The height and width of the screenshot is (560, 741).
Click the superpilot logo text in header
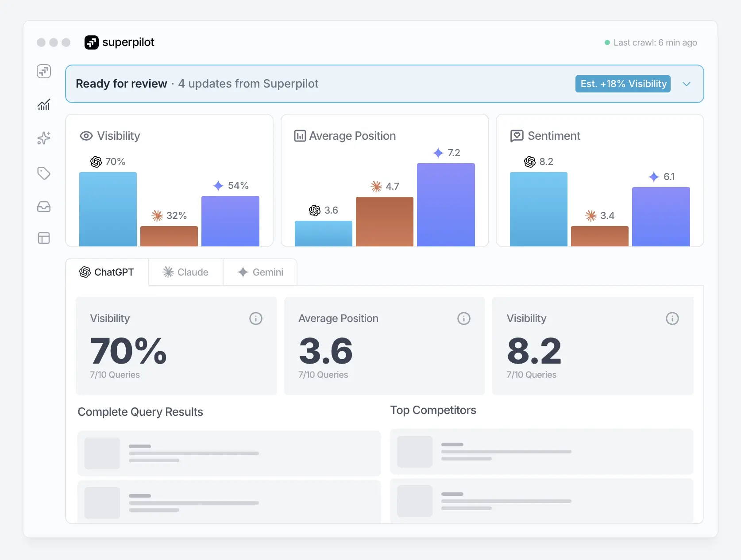[128, 42]
